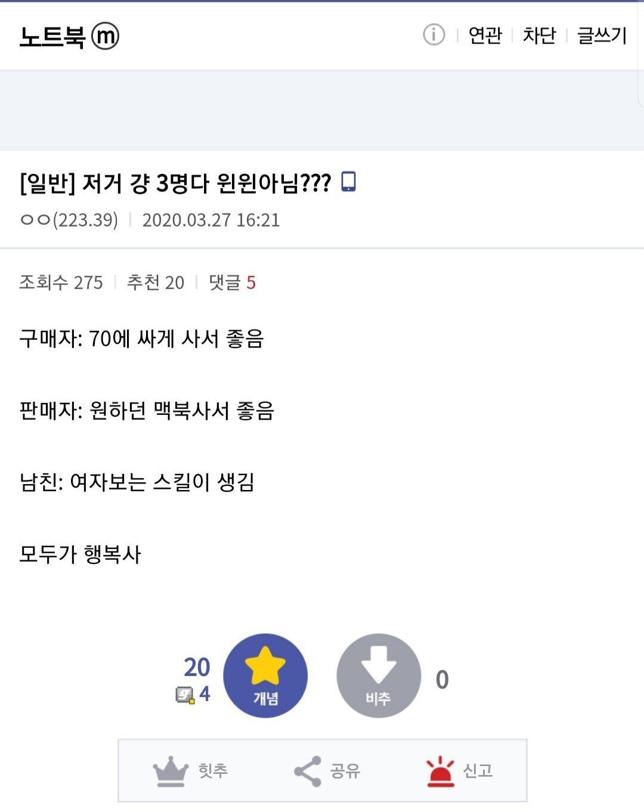Click the mobile device icon beside the title

pos(348,181)
